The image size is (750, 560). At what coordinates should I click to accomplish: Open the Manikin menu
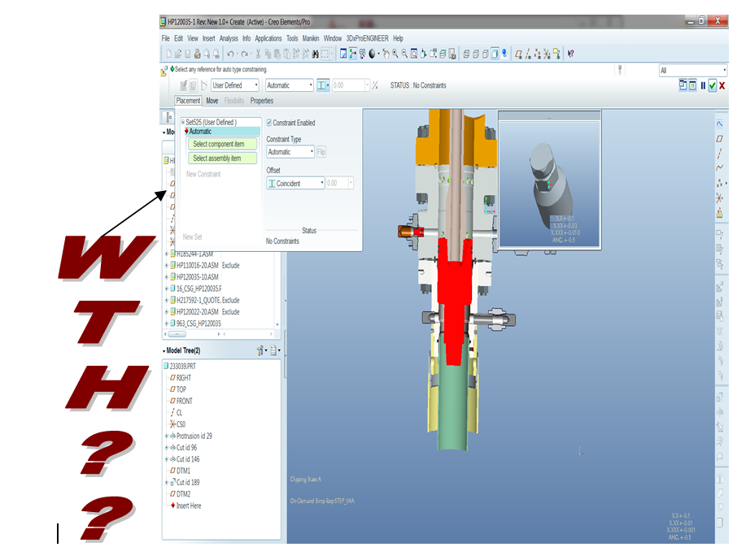(311, 39)
